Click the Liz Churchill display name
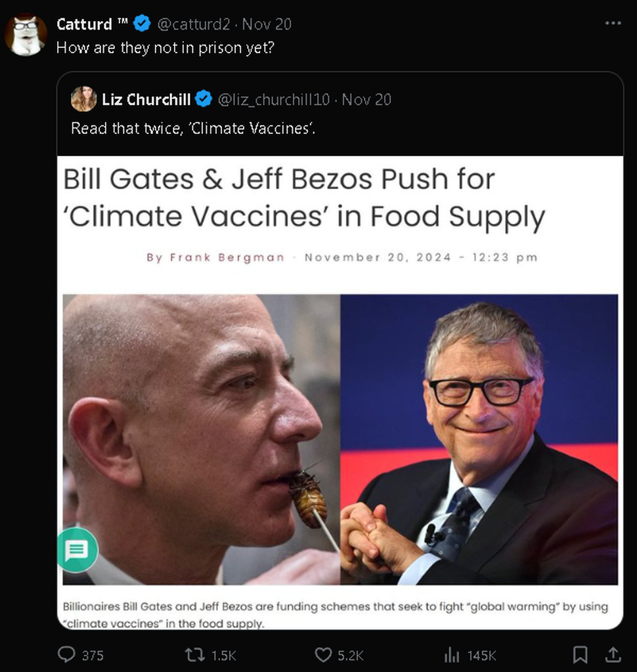This screenshot has height=672, width=637. coord(146,99)
